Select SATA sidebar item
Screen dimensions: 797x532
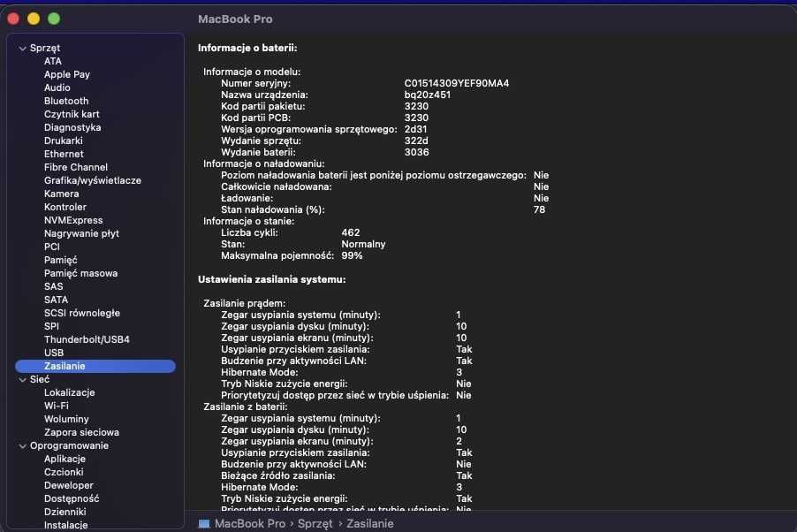tap(56, 300)
